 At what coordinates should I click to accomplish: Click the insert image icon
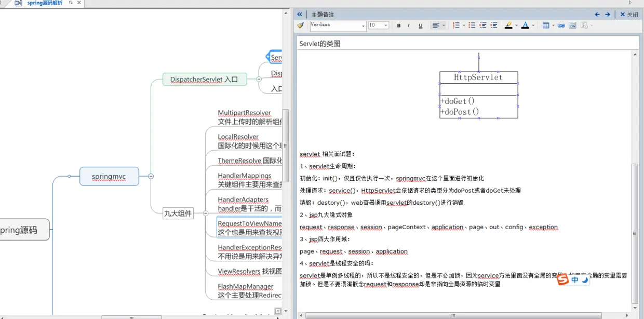point(572,25)
